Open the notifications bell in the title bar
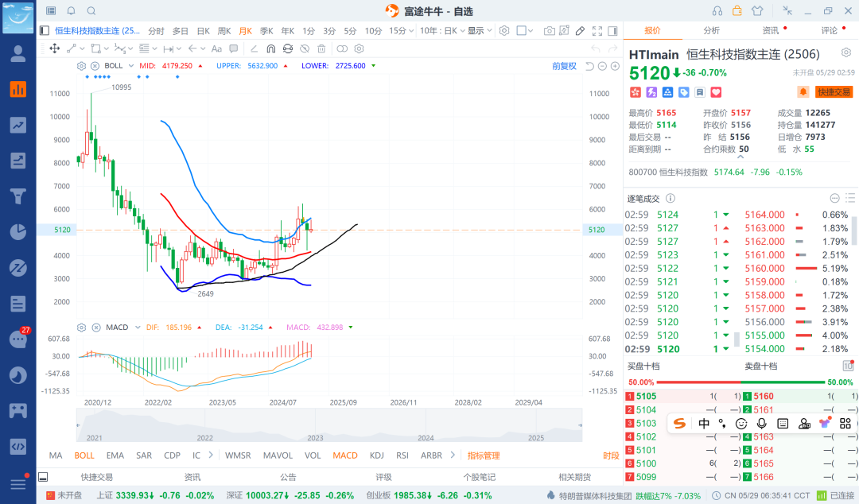Viewport: 859px width, 504px height. [72, 11]
